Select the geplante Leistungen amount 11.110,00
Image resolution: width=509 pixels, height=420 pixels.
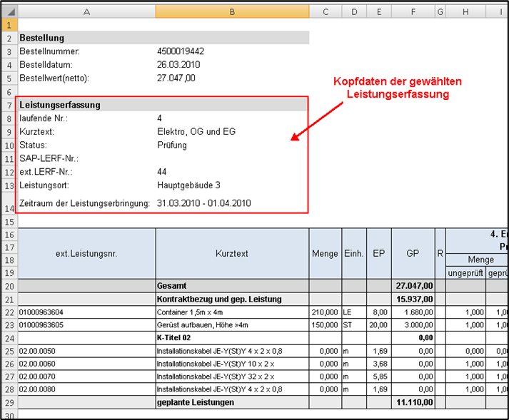[413, 403]
